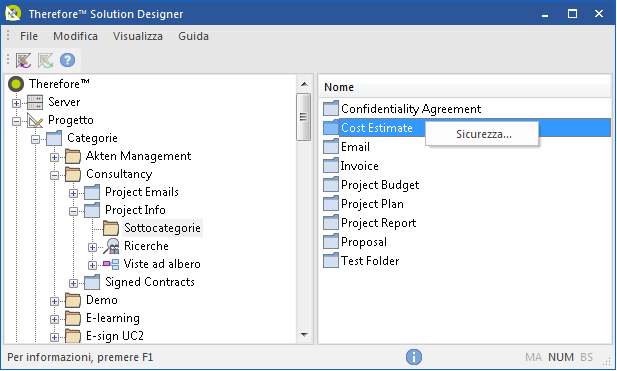Viewport: 617px width, 371px height.
Task: Click the tree scrollbar down arrow
Action: pyautogui.click(x=304, y=335)
